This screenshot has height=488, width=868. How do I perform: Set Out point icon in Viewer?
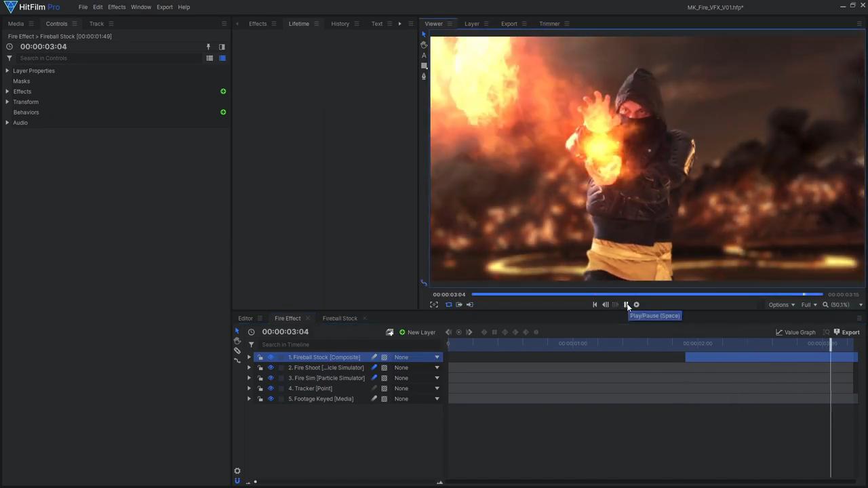[x=470, y=304]
